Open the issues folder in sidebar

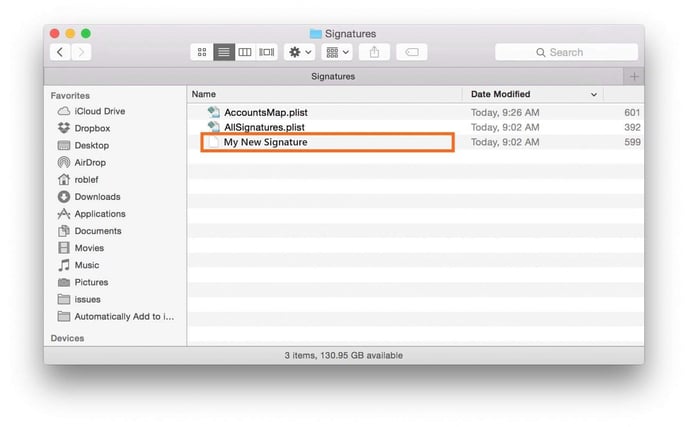[87, 299]
